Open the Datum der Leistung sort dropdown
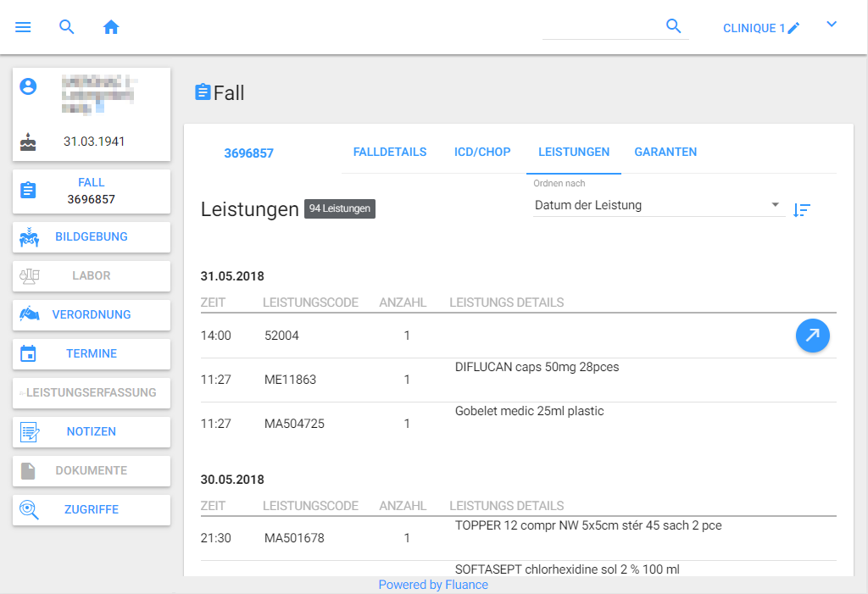The width and height of the screenshot is (868, 594). coord(657,205)
